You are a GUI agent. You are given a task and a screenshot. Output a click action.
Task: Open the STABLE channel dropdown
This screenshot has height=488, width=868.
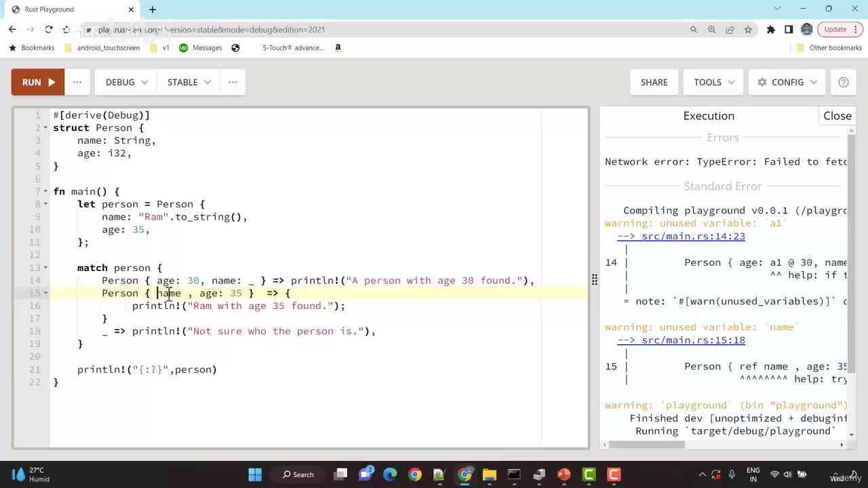click(189, 82)
